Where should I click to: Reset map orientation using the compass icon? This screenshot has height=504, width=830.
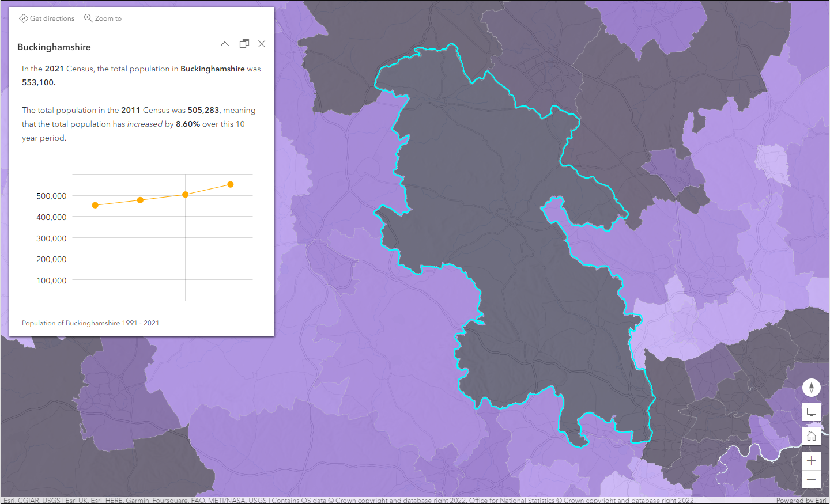(x=811, y=387)
